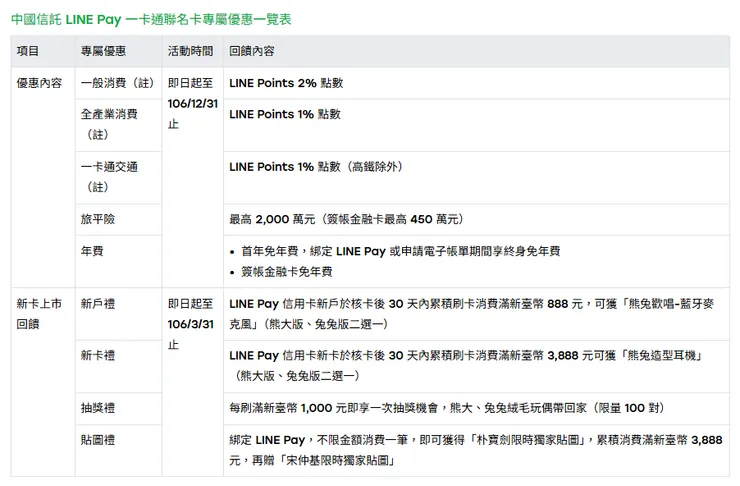The width and height of the screenshot is (740, 486).
Task: Select the 貼圖禮 cell
Action: coord(118,450)
